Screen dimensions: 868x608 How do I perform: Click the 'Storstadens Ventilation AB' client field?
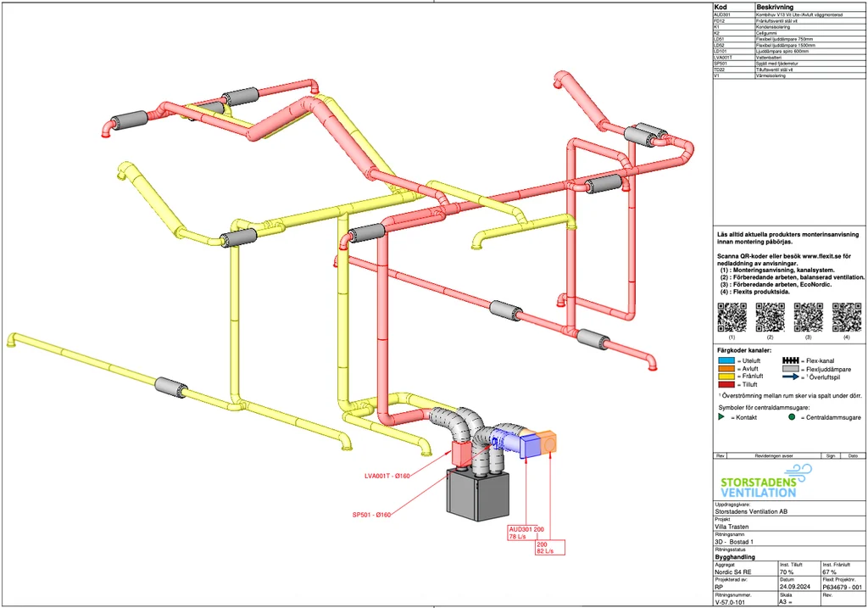[751, 512]
